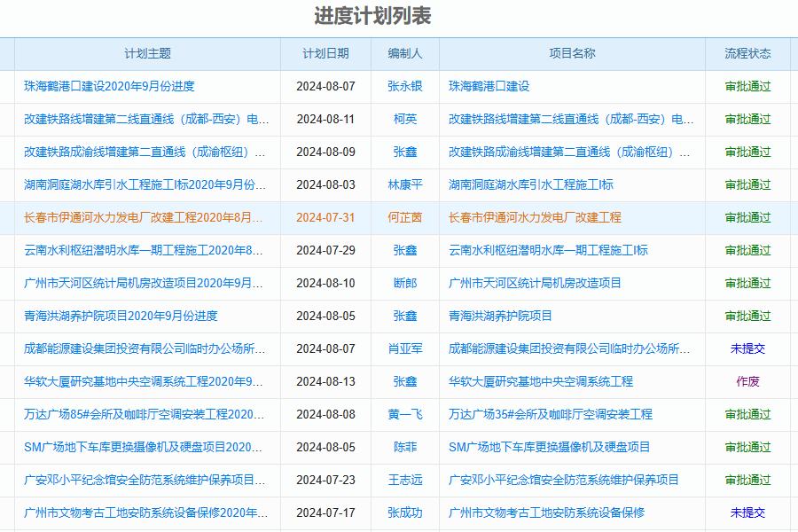Open project 广州市天河区统计局机房改造项目

[x=535, y=283]
